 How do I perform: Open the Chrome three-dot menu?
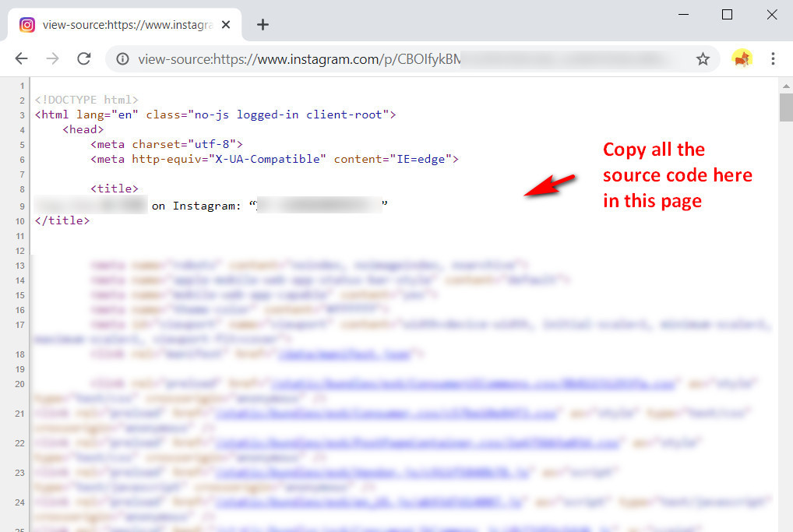773,58
